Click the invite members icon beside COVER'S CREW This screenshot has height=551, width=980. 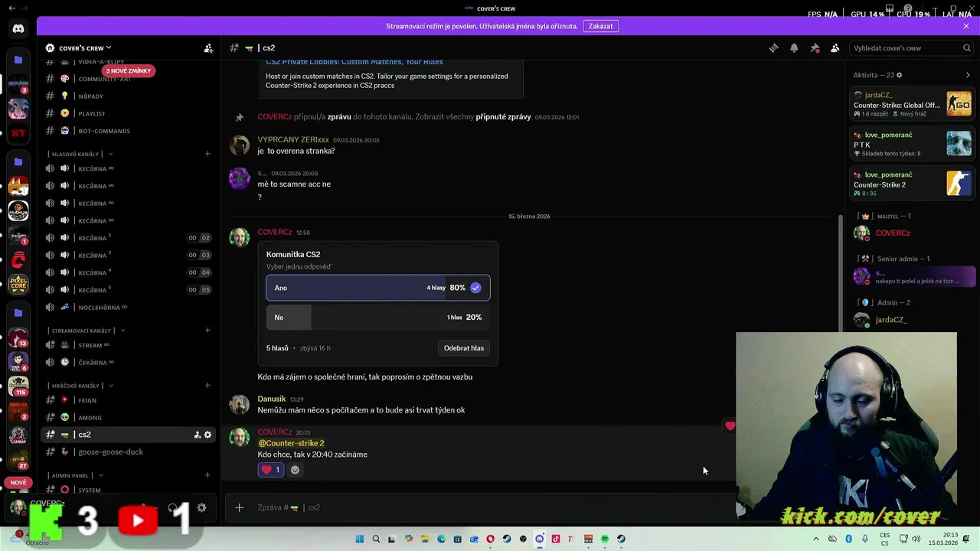click(208, 48)
